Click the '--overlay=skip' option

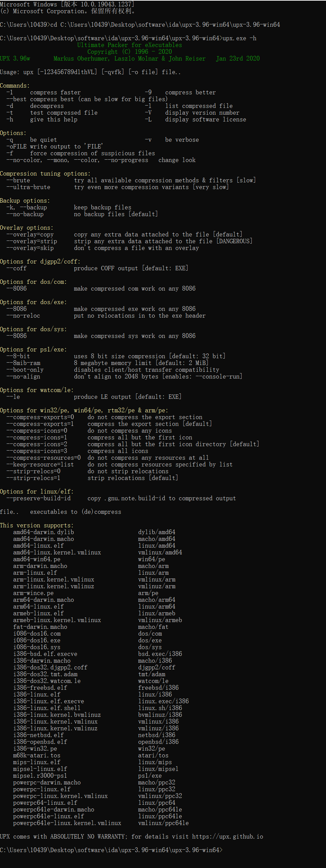(x=30, y=248)
